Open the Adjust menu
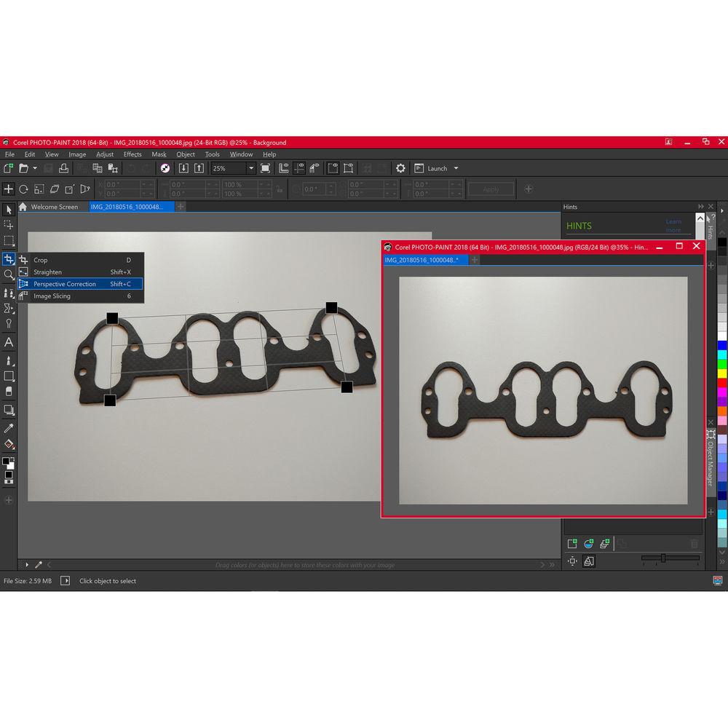The width and height of the screenshot is (728, 728). 104,154
